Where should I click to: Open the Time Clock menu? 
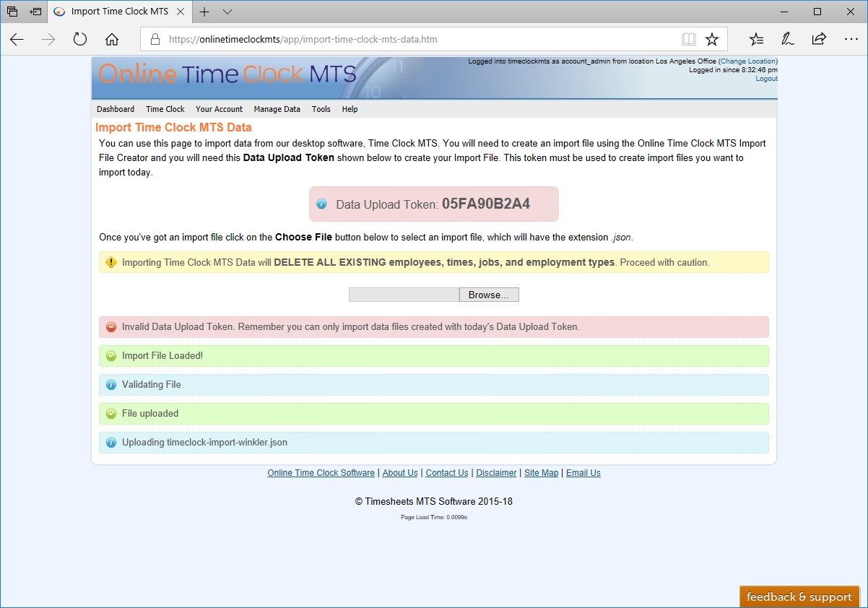click(165, 109)
